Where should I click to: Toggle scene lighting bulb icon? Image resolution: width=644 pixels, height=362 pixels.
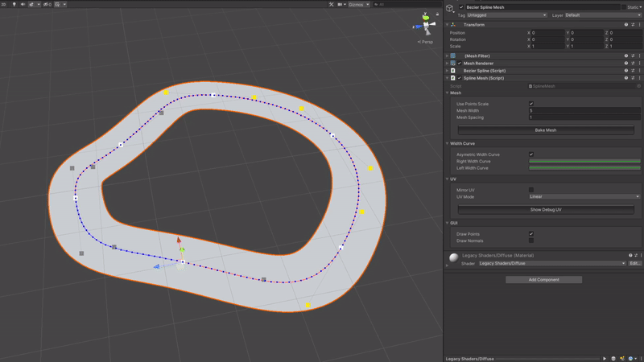coord(14,4)
